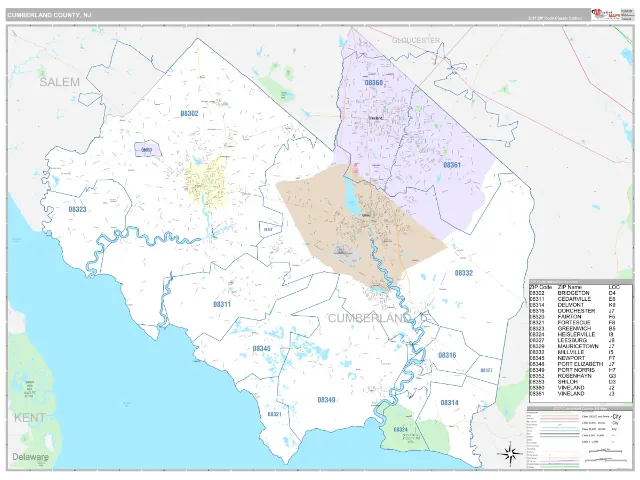The height and width of the screenshot is (480, 640).
Task: Click the 08323 ZIP label on the map
Action: tap(77, 209)
